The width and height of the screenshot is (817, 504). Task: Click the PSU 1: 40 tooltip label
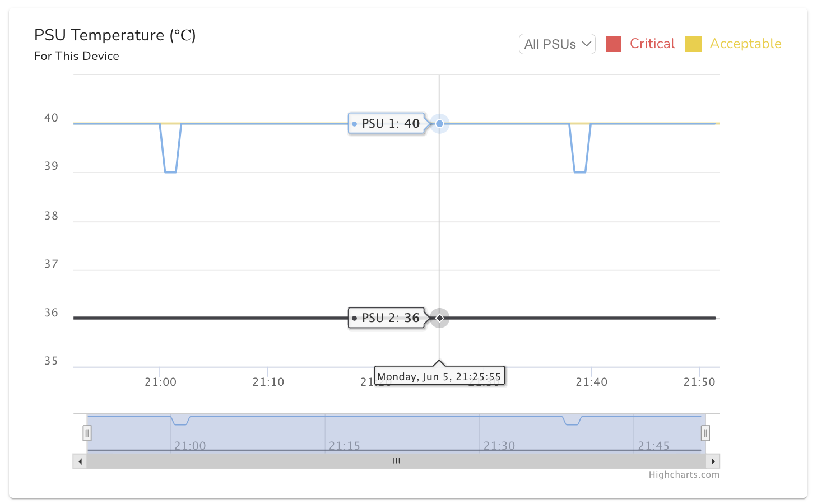click(387, 123)
